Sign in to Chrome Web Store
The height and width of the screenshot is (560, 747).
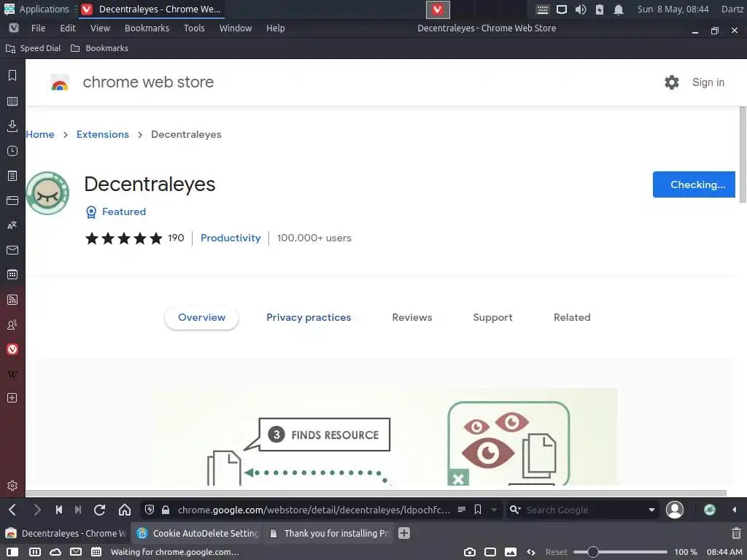pos(708,82)
